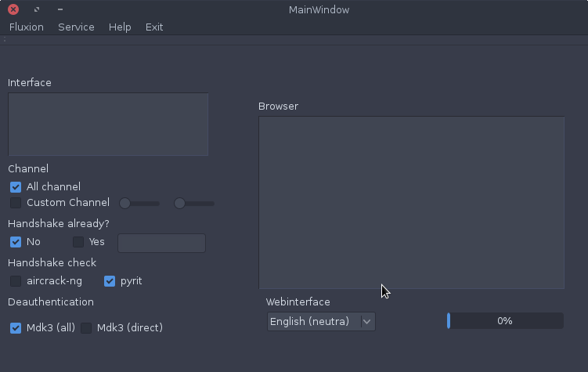The image size is (588, 372).
Task: Click the Channel label
Action: tap(28, 168)
